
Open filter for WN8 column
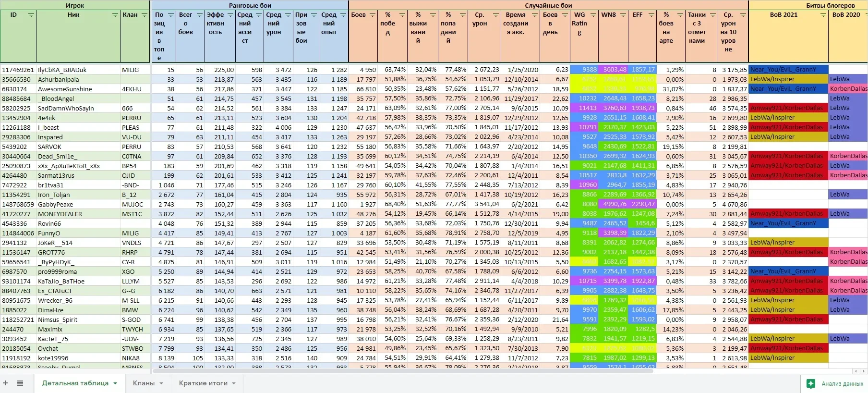(x=623, y=15)
